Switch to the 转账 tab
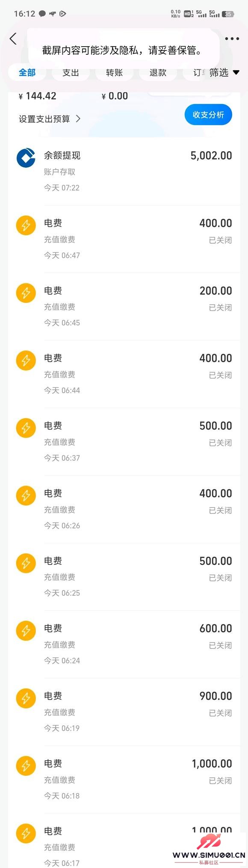This screenshot has height=868, width=248. [114, 72]
